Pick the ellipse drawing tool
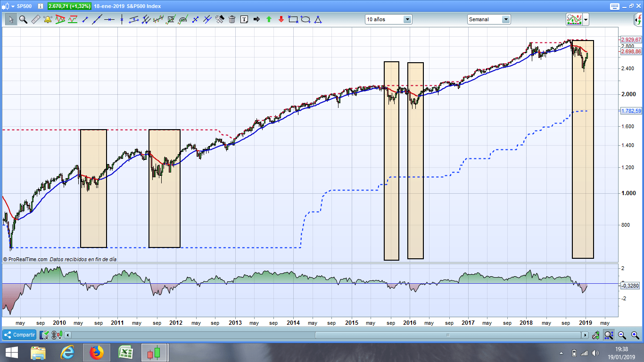The width and height of the screenshot is (644, 362). click(x=305, y=19)
